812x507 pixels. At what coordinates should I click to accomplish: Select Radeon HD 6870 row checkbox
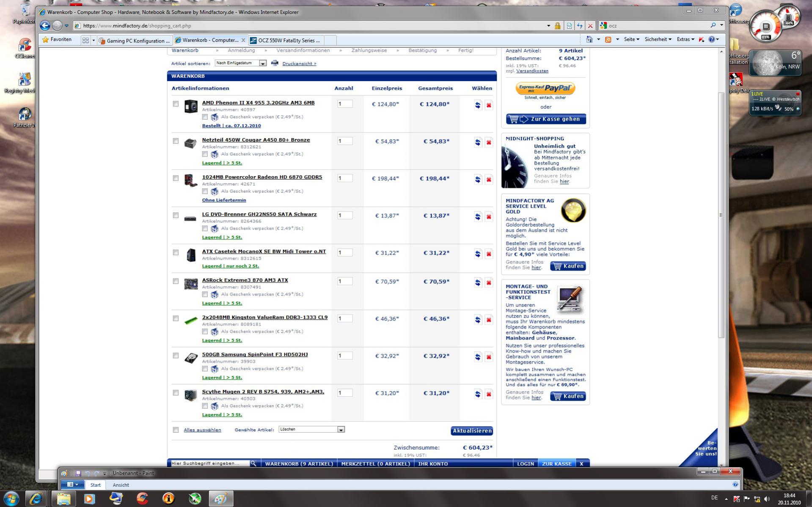(176, 178)
